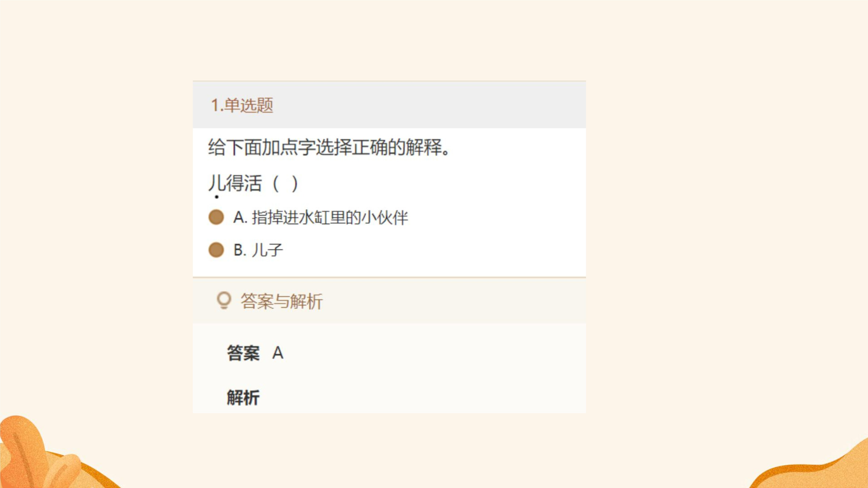Click the answer letter A beside 答案
868x488 pixels.
click(278, 353)
